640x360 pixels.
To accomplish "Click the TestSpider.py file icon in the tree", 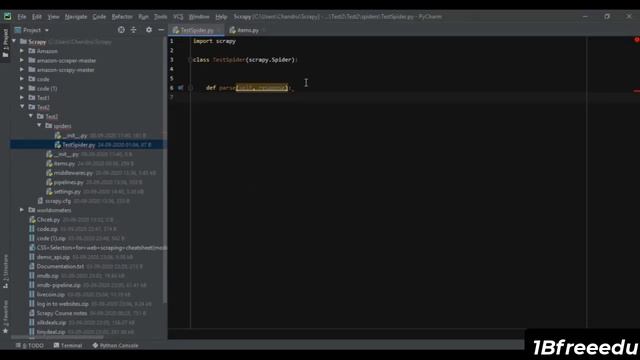I will click(x=58, y=144).
